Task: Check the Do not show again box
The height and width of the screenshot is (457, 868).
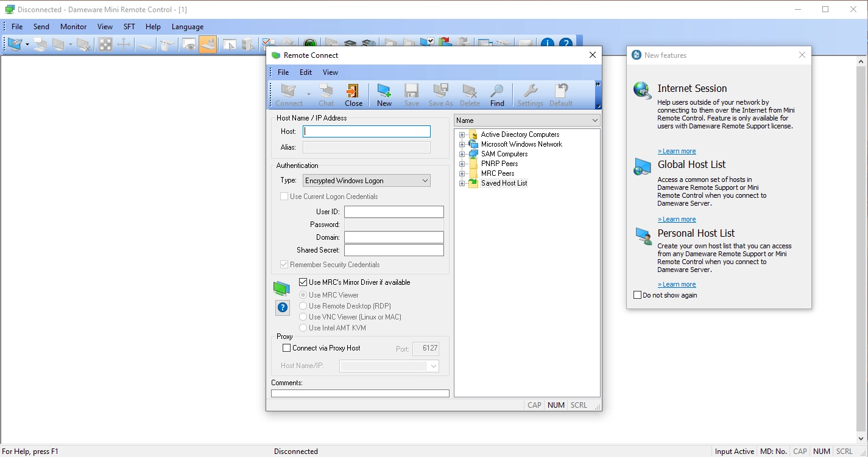Action: (x=637, y=295)
